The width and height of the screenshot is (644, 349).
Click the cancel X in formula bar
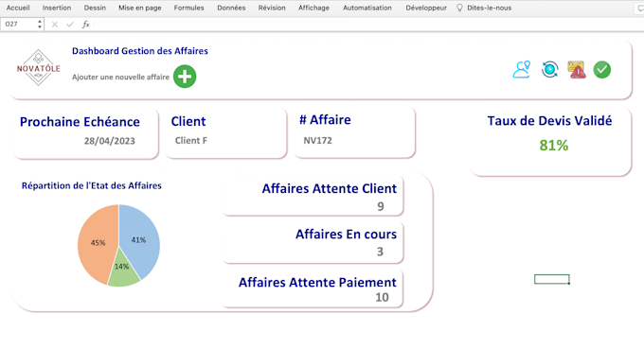click(x=55, y=25)
